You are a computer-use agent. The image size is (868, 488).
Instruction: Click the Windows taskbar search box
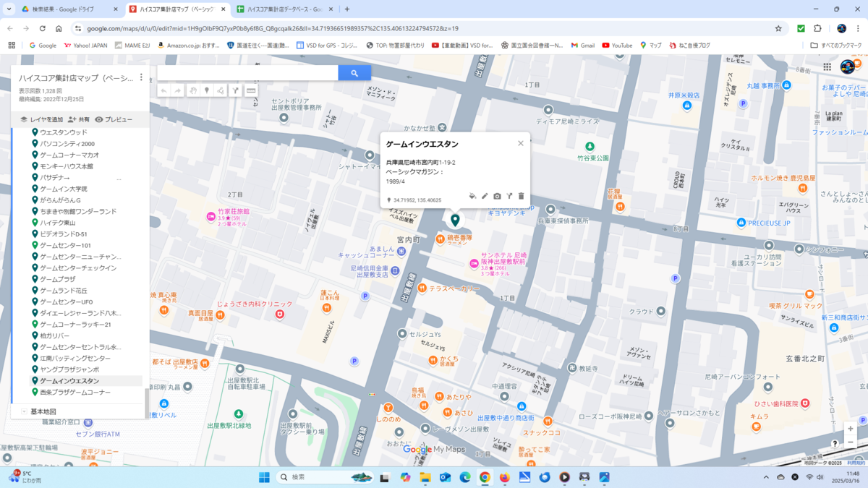(325, 477)
